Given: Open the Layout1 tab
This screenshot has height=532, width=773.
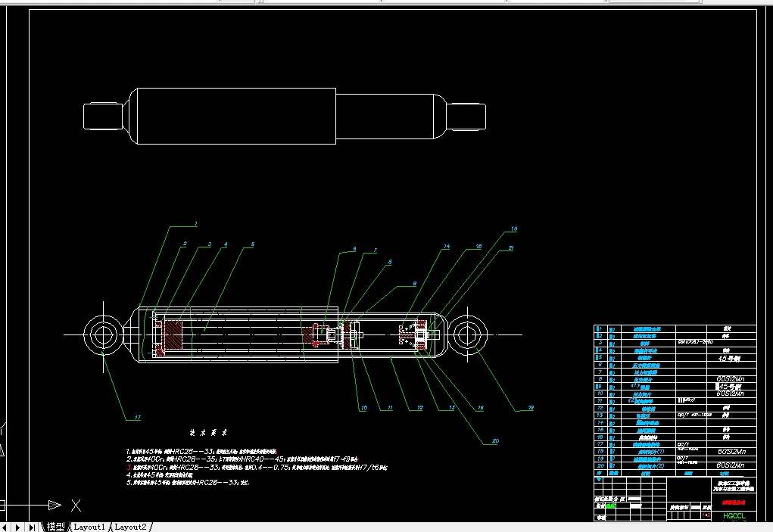Looking at the screenshot, I should click(89, 527).
